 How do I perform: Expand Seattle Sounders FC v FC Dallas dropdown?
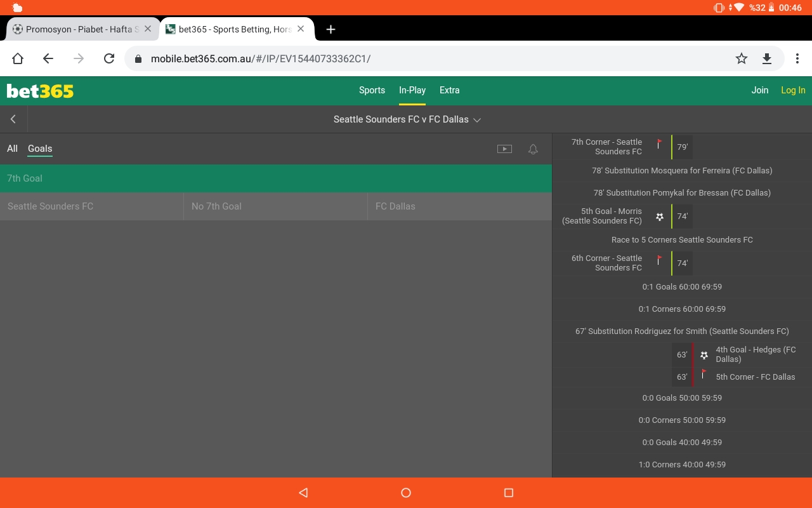407,119
